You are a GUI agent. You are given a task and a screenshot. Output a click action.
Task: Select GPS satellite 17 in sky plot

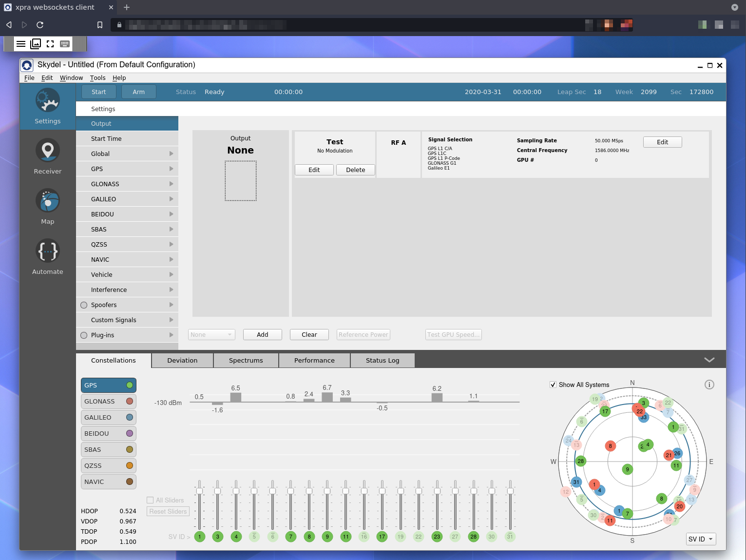(605, 411)
